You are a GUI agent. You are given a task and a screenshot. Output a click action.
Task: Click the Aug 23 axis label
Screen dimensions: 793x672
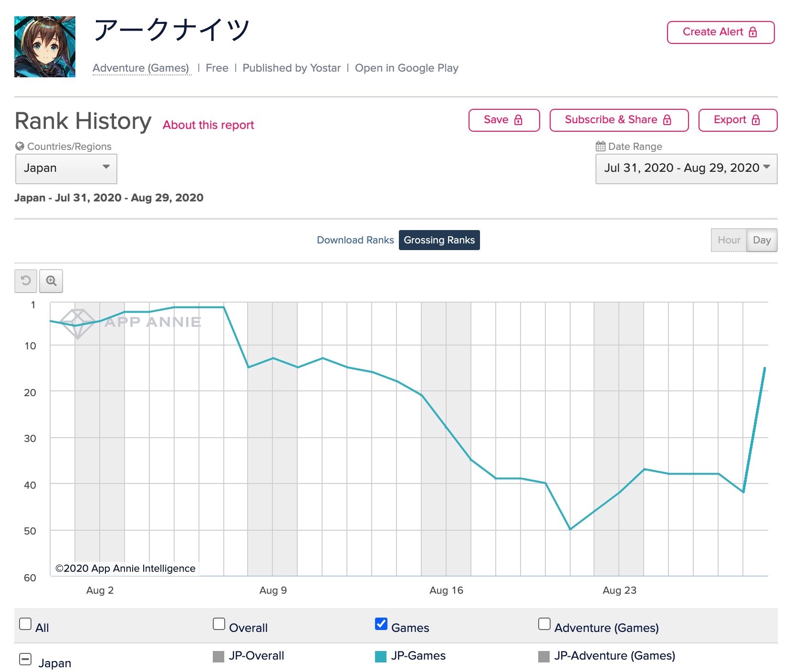coord(619,590)
